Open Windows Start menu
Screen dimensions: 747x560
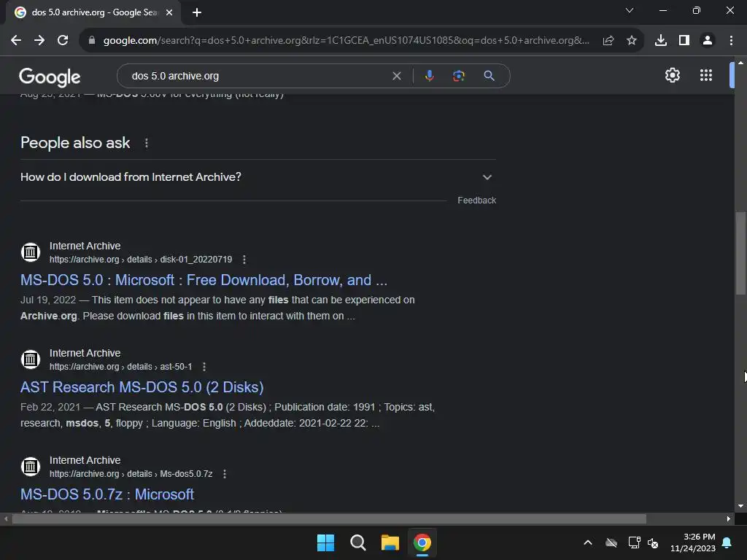[326, 542]
